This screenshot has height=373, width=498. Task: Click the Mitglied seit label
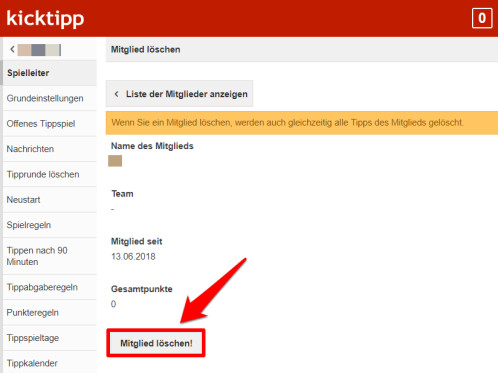click(137, 241)
